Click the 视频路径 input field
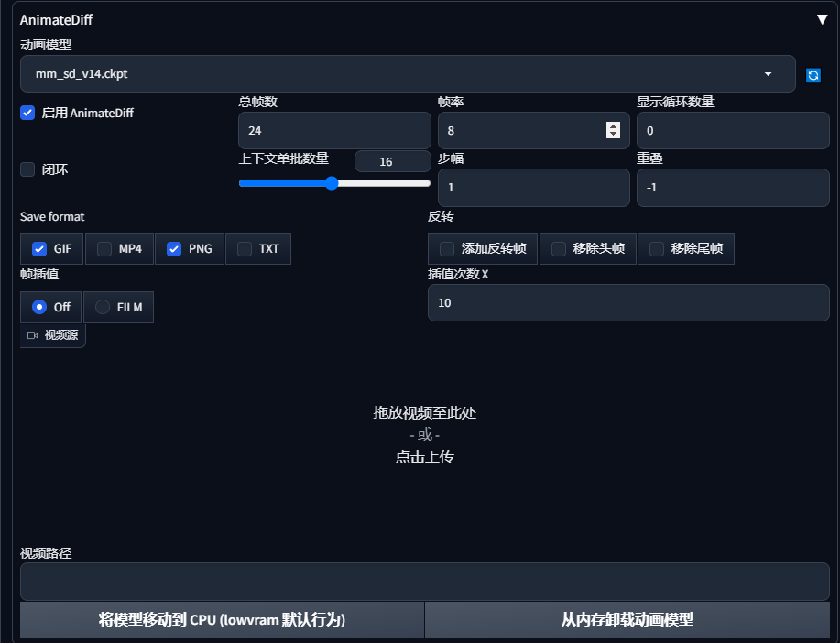Screen dimensions: 840x643 (x=420, y=581)
